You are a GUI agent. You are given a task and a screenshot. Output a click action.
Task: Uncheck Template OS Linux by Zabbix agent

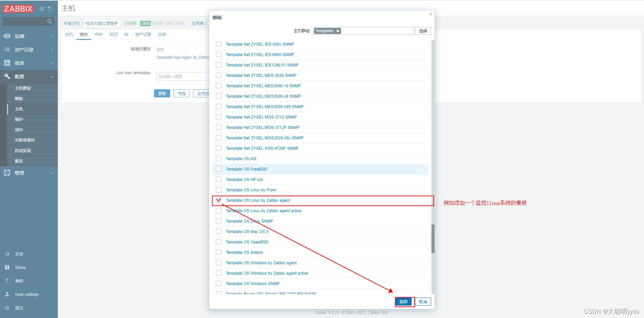(219, 200)
